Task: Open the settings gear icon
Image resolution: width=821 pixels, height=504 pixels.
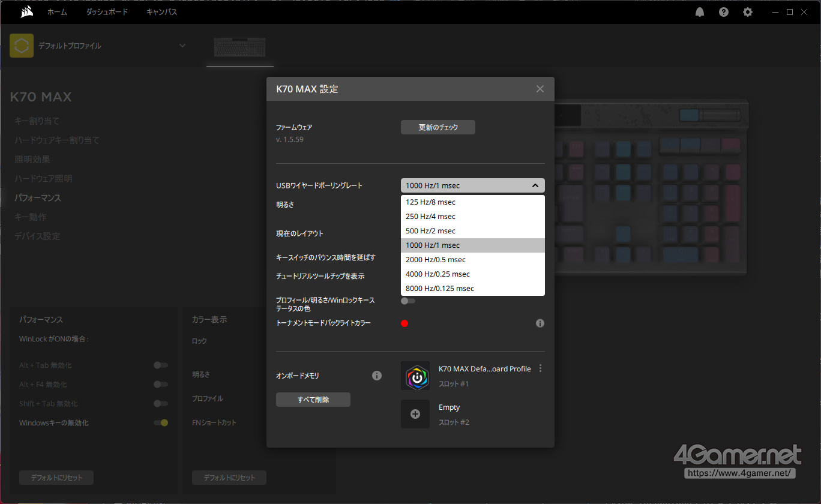Action: pos(747,12)
